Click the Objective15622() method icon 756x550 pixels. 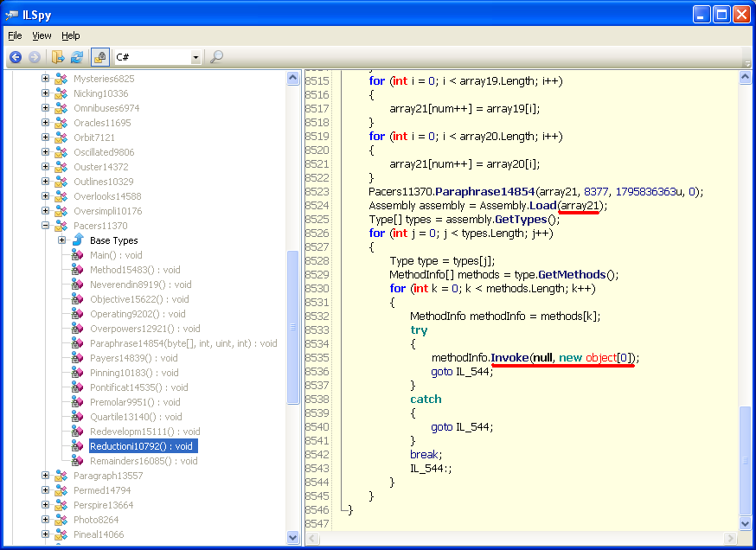click(78, 299)
